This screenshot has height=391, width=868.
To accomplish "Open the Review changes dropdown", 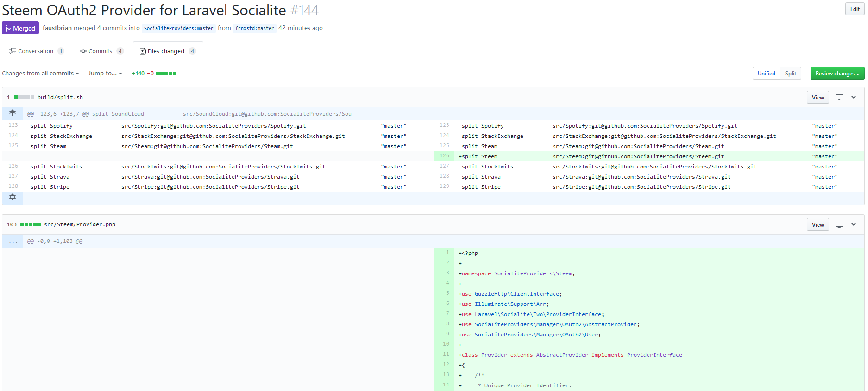I will pyautogui.click(x=837, y=73).
